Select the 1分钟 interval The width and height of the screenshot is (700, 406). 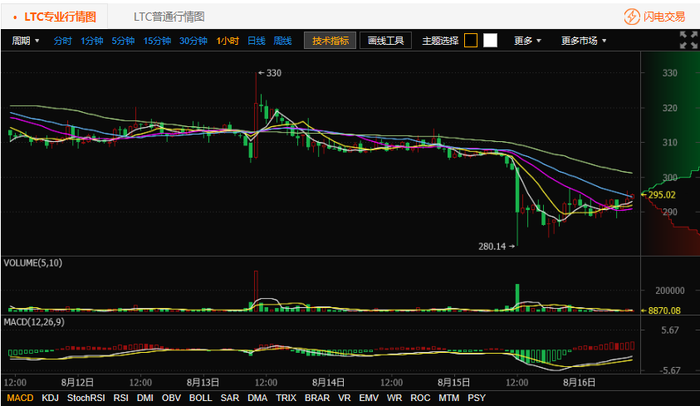pyautogui.click(x=92, y=41)
